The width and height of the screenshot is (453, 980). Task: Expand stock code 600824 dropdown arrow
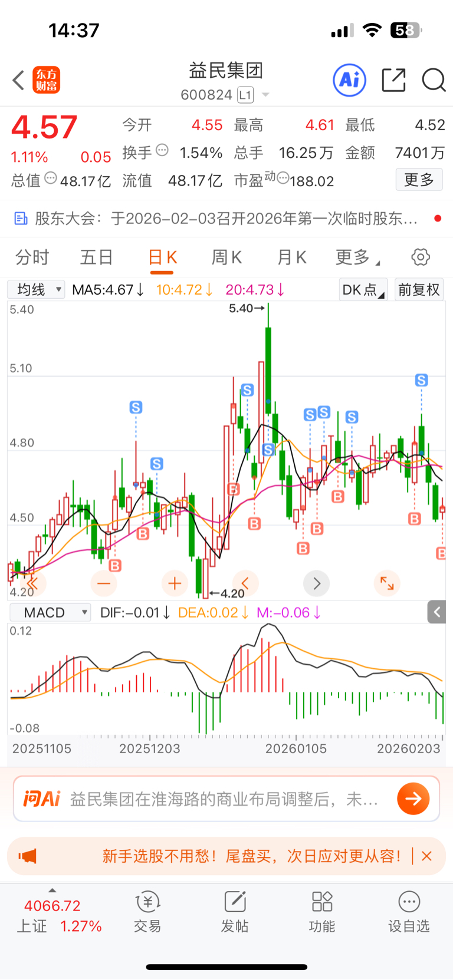pyautogui.click(x=265, y=95)
